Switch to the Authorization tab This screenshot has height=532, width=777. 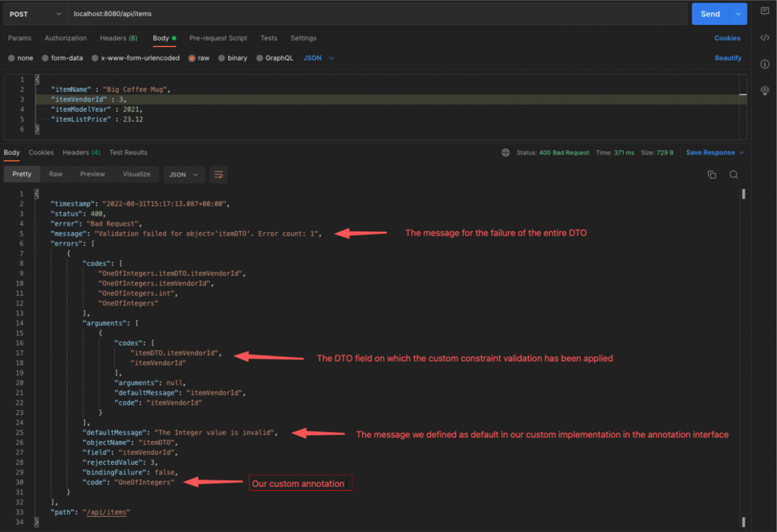[65, 38]
